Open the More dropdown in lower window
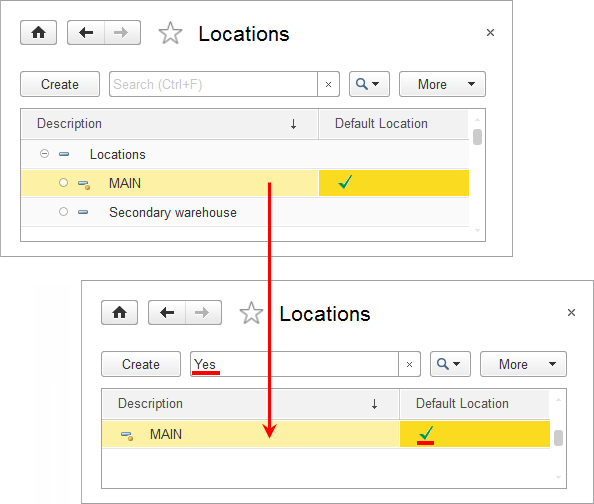The height and width of the screenshot is (504, 594). pos(523,364)
